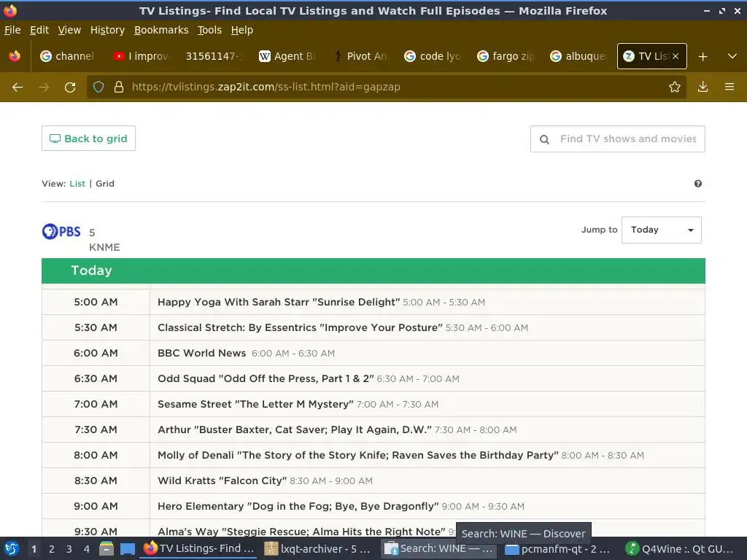
Task: Switch to the 'I improv' YouTube tab
Action: [x=141, y=56]
